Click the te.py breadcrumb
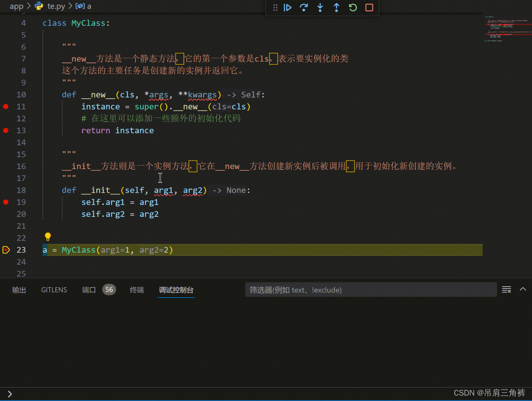 pos(50,6)
